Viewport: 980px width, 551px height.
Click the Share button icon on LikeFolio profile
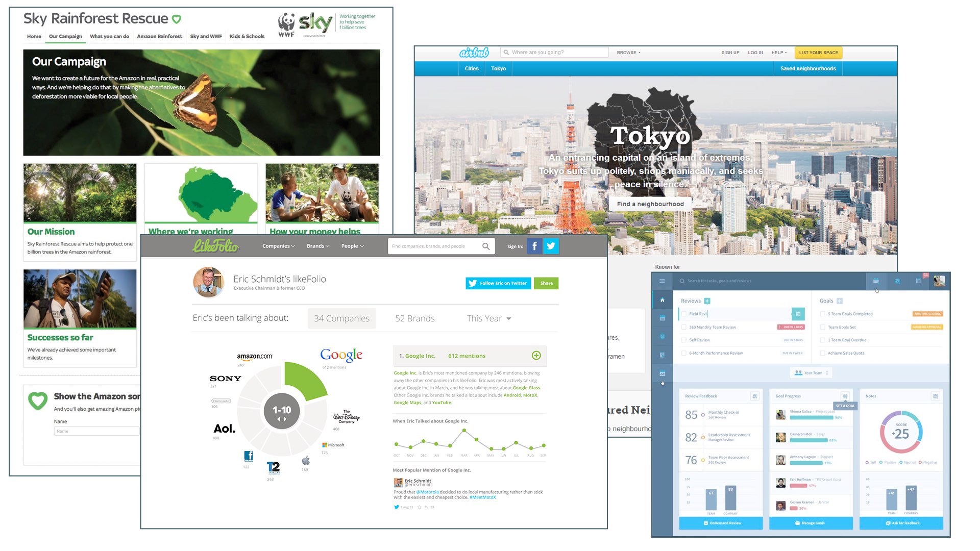click(x=547, y=283)
